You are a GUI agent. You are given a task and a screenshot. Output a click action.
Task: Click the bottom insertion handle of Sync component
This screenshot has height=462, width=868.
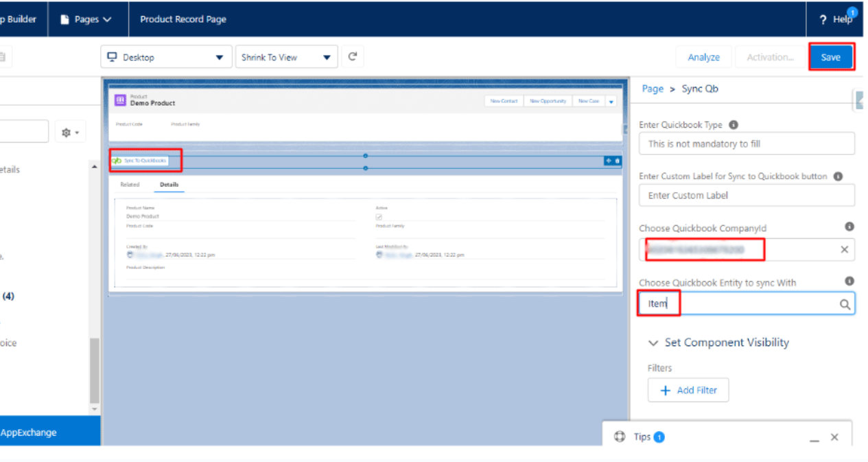pyautogui.click(x=365, y=168)
